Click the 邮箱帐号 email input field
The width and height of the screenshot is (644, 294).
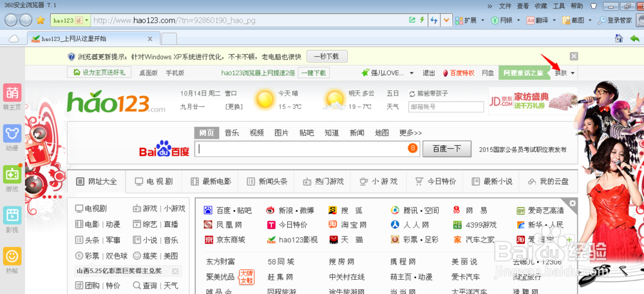[446, 107]
